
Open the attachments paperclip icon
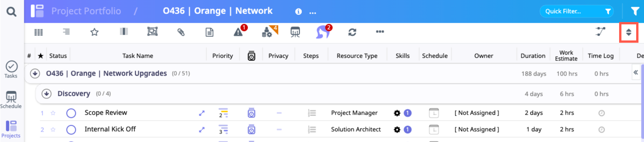point(181,32)
